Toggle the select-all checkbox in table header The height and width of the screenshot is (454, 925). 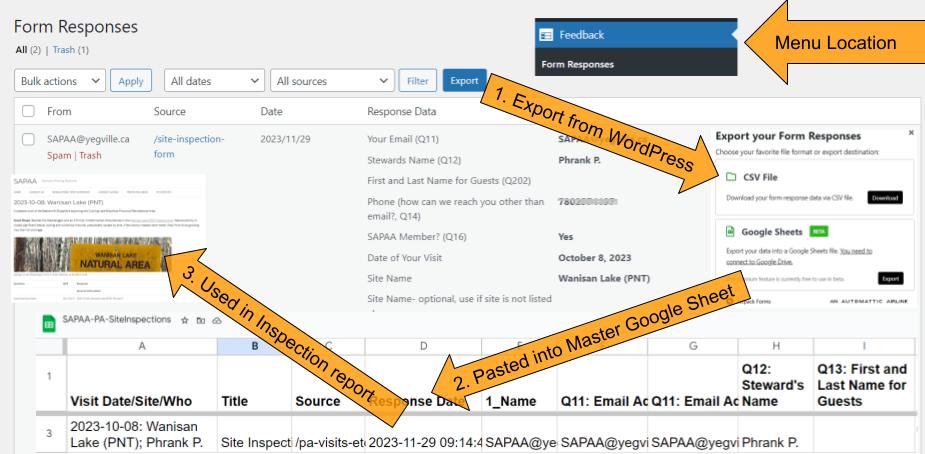click(x=28, y=111)
